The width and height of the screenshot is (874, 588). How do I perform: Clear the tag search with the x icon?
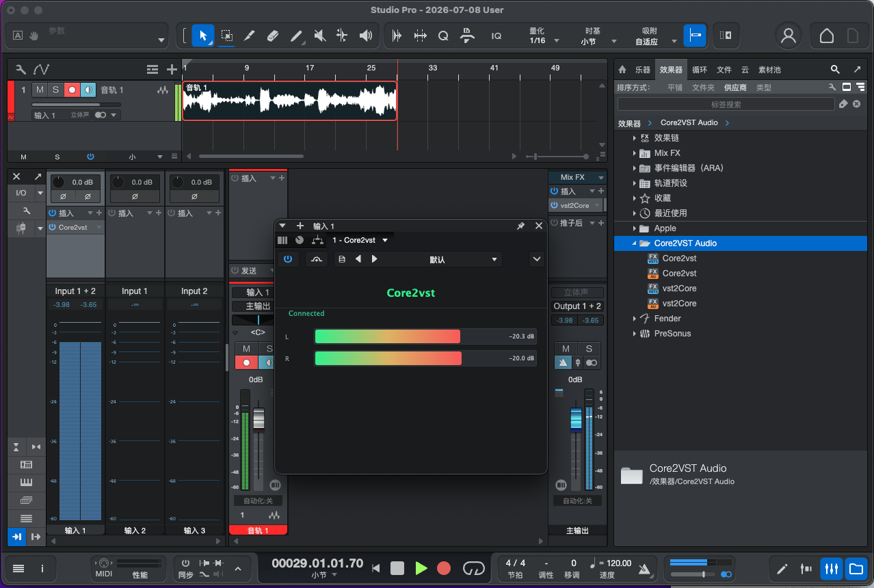pyautogui.click(x=856, y=104)
